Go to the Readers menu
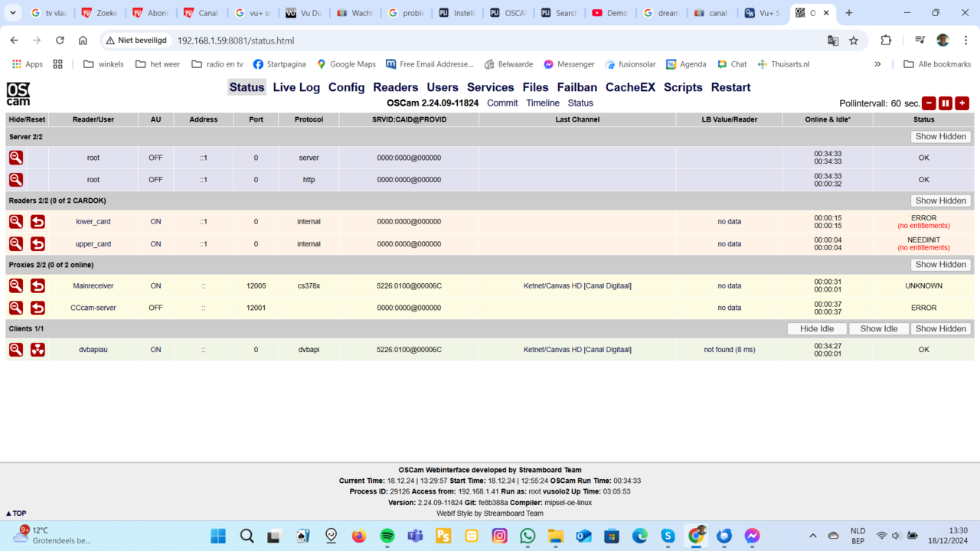Viewport: 980px width, 551px height. tap(395, 87)
